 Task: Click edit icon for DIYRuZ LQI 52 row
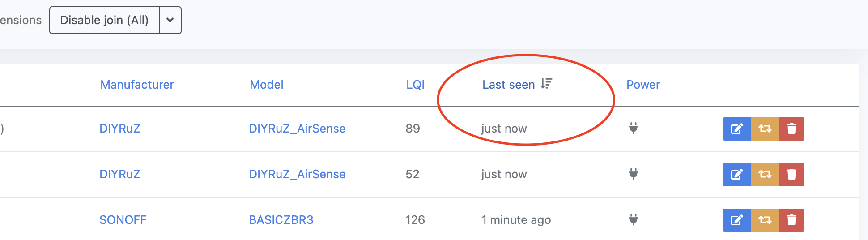[x=736, y=175]
